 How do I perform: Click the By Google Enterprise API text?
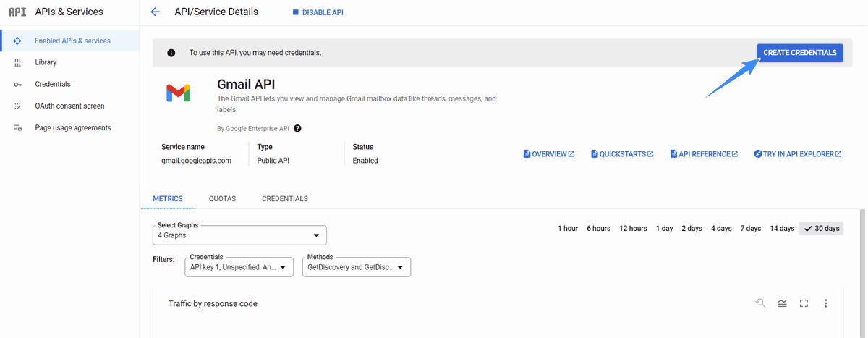[253, 128]
